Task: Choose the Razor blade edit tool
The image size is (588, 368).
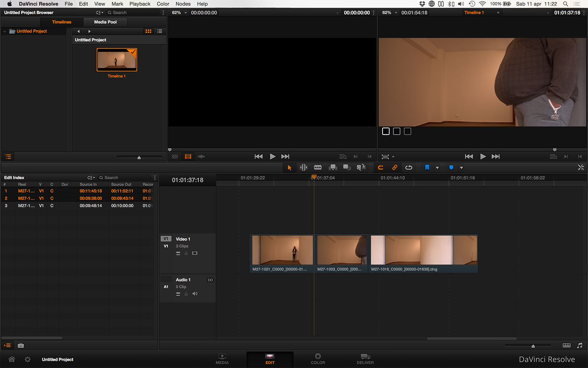Action: [318, 168]
